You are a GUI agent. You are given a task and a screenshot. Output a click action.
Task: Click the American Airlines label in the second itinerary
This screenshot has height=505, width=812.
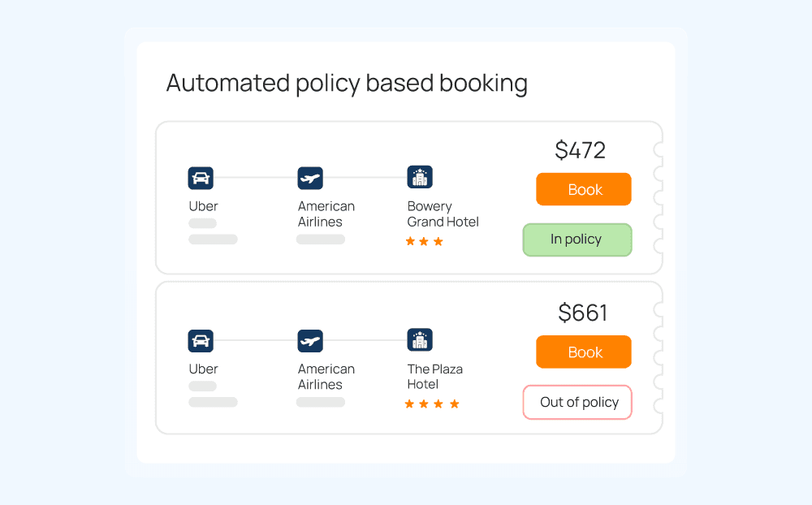tap(326, 377)
